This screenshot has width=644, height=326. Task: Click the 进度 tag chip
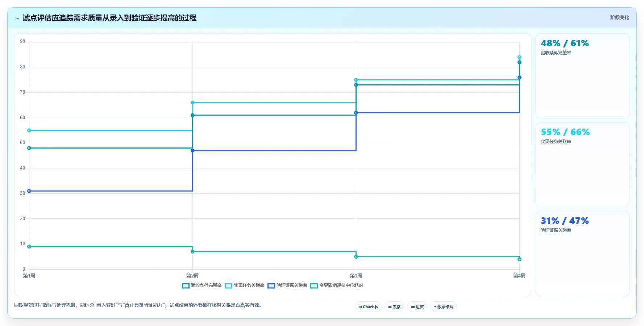[417, 307]
